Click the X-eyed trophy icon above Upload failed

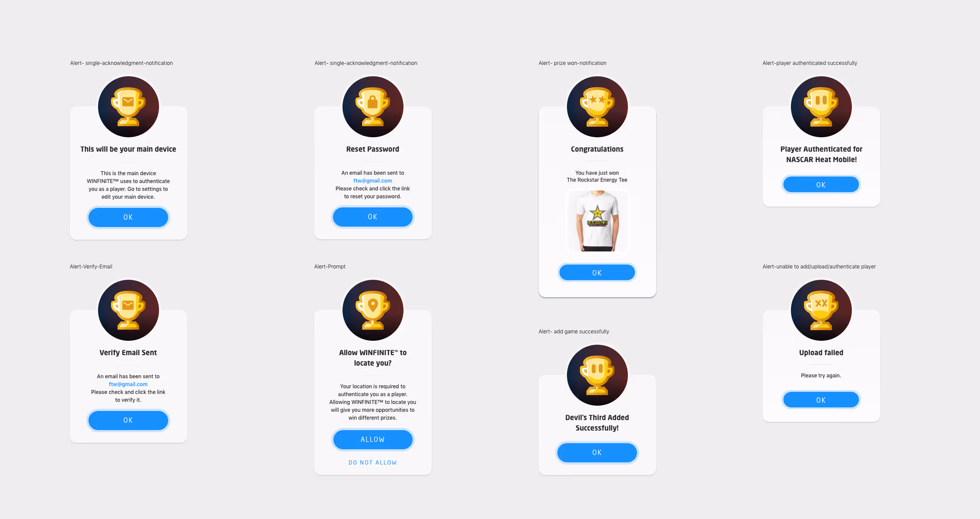[821, 310]
